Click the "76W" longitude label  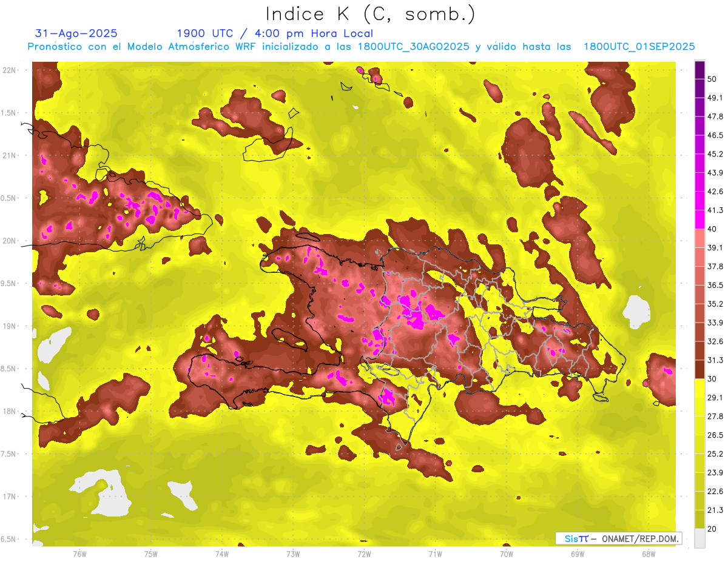(79, 554)
